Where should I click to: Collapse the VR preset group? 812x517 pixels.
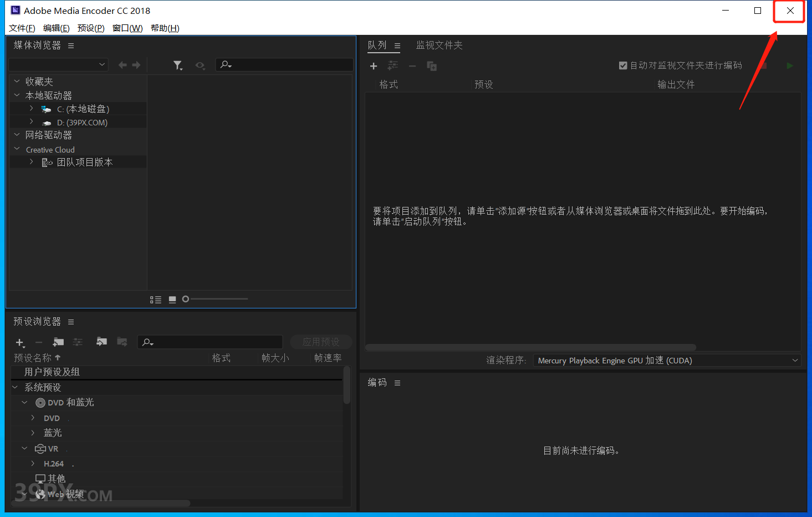[24, 448]
